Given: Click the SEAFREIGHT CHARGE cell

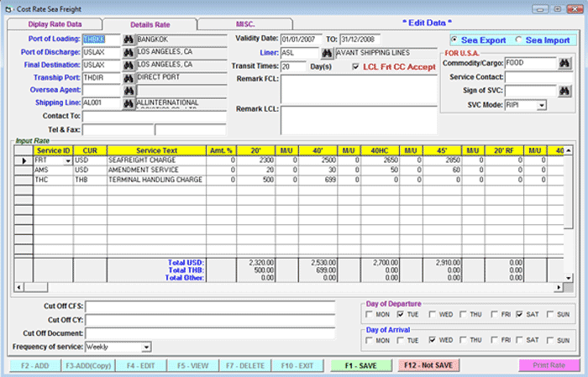Looking at the screenshot, I should click(x=156, y=160).
